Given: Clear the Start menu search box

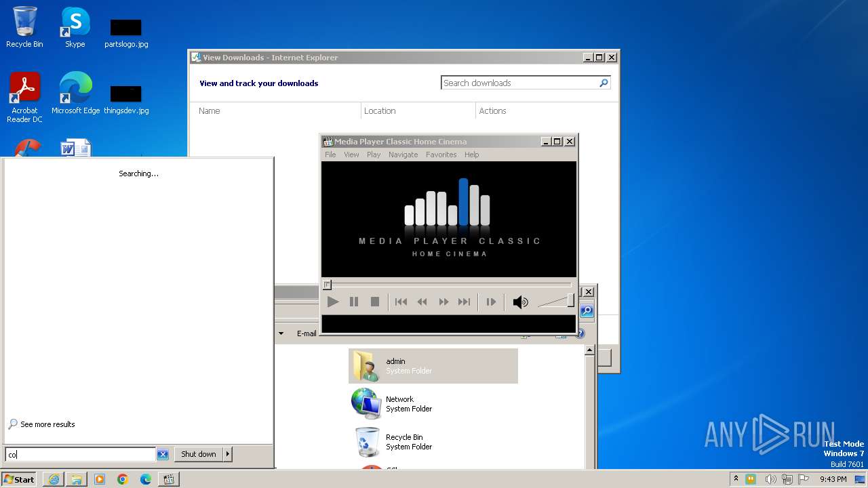Looking at the screenshot, I should click(163, 455).
